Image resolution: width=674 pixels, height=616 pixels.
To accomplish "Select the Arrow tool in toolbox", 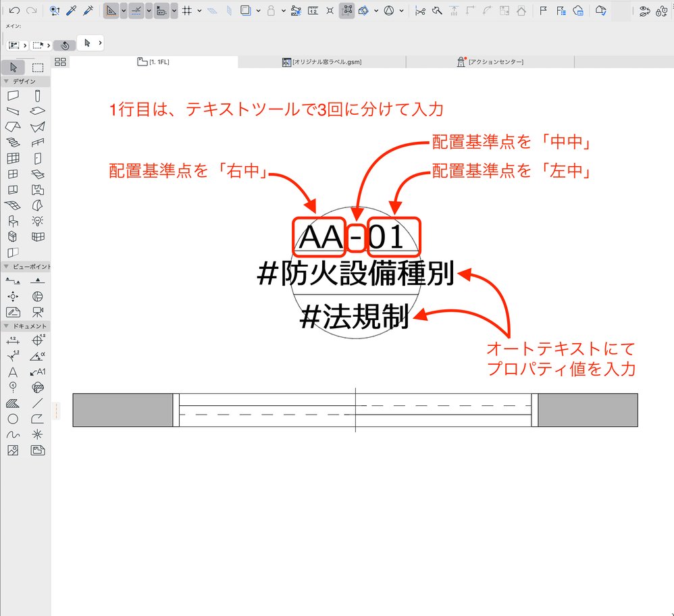I will click(x=13, y=68).
